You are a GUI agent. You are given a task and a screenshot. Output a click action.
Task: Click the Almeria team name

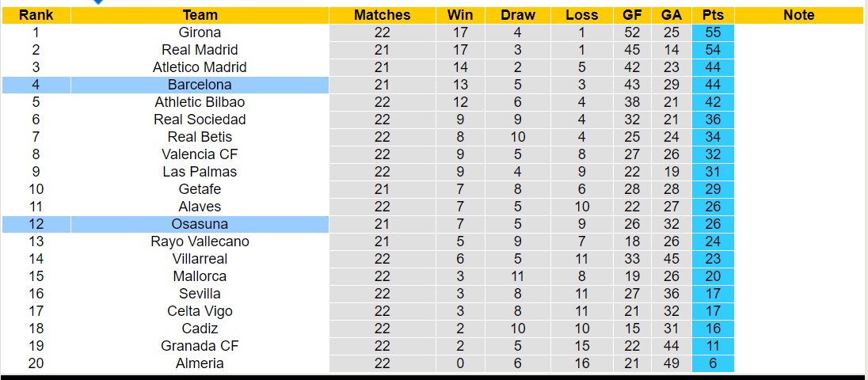pos(200,363)
